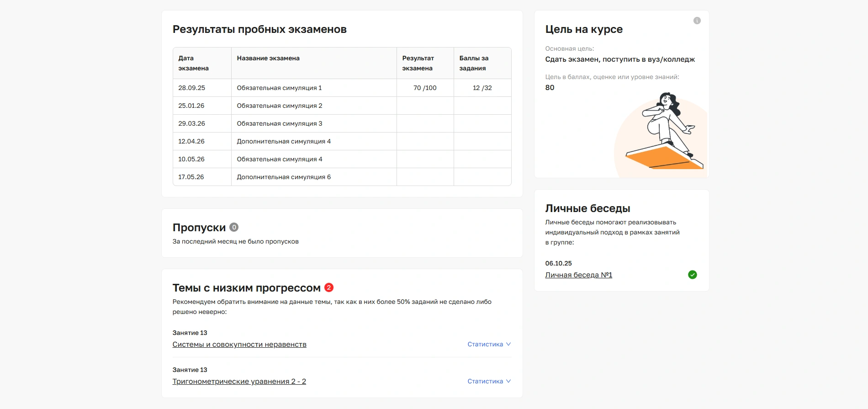
Task: Click the Результат экзамена column header
Action: pyautogui.click(x=418, y=63)
